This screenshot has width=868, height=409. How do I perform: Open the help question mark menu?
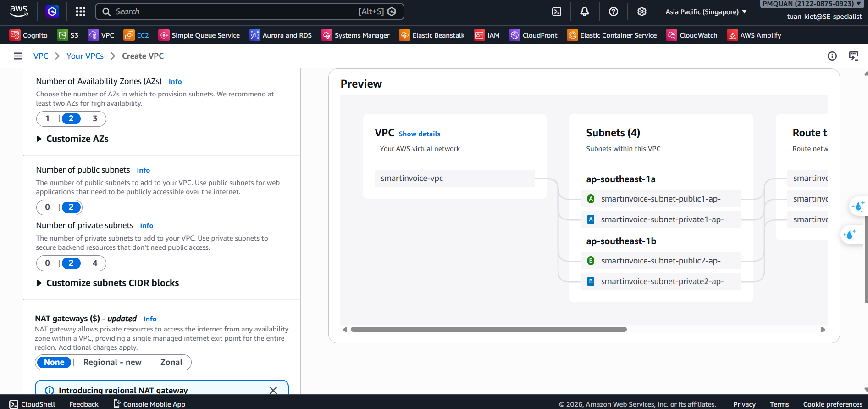pos(614,11)
